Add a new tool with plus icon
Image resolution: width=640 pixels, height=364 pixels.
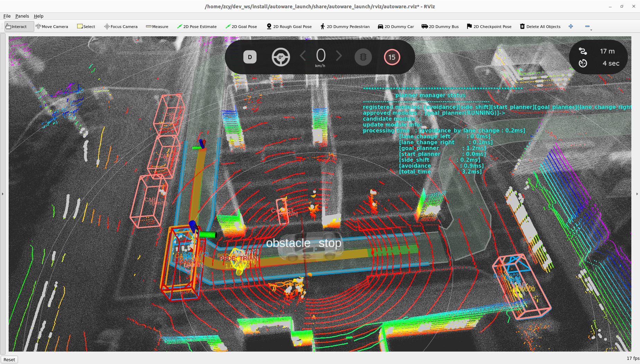571,26
